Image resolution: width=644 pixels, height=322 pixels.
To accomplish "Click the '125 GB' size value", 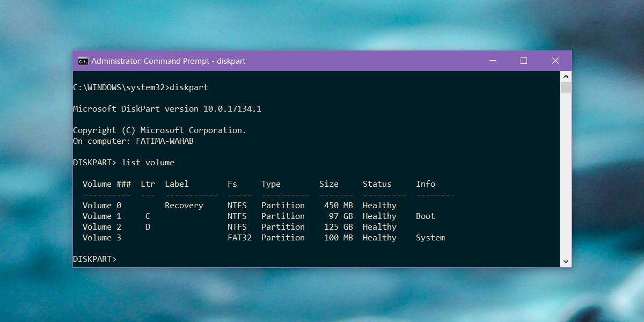I will pos(339,227).
